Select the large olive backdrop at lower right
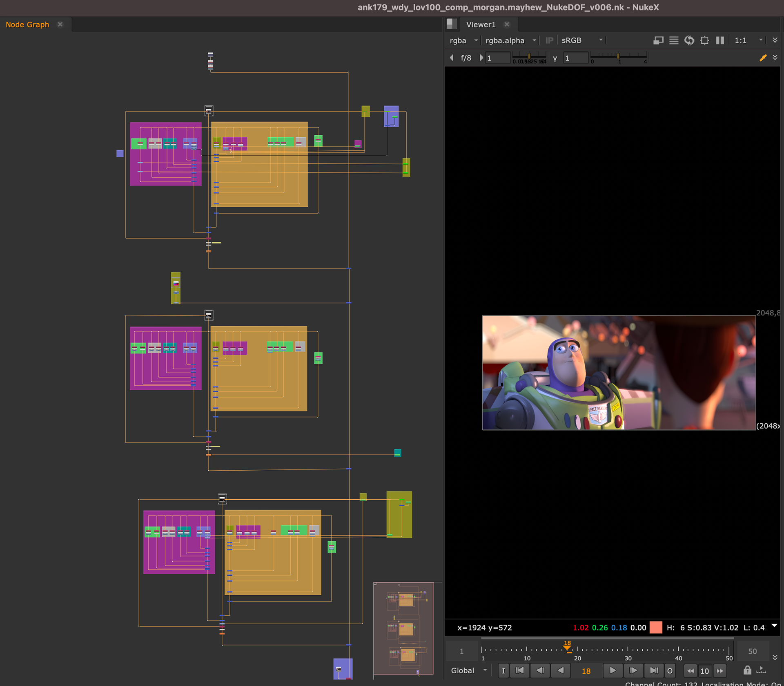The height and width of the screenshot is (686, 784). (x=399, y=514)
